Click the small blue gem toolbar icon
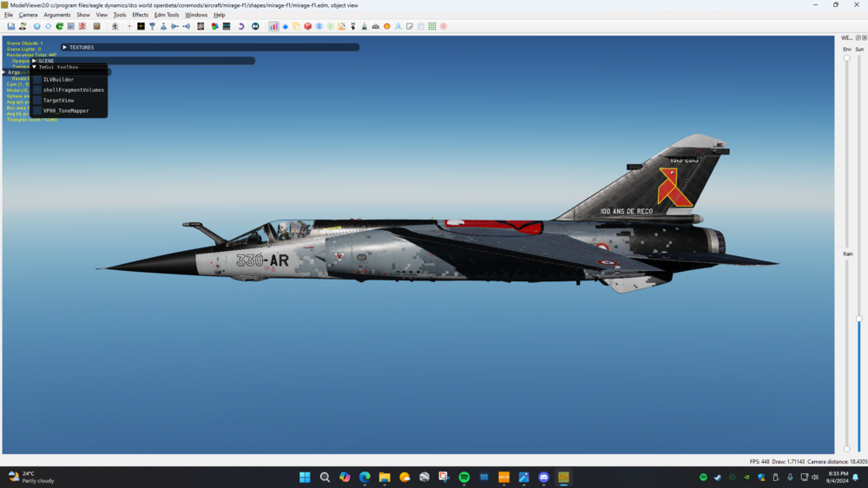 (285, 26)
